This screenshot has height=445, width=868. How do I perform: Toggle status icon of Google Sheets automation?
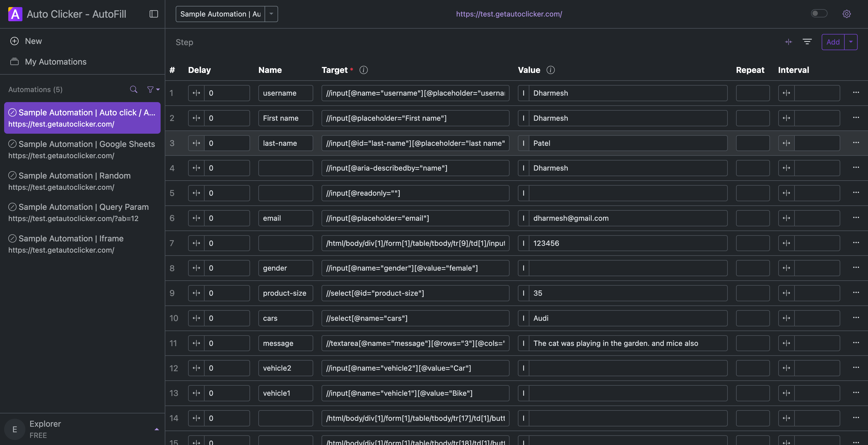(12, 144)
